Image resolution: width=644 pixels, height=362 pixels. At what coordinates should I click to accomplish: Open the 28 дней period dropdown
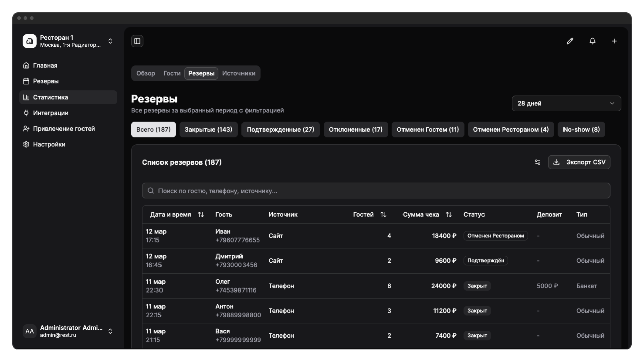[x=566, y=103]
